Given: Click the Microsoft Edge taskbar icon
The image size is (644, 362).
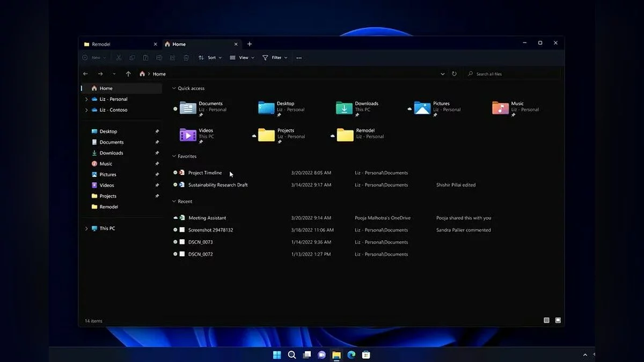Looking at the screenshot, I should (x=351, y=354).
